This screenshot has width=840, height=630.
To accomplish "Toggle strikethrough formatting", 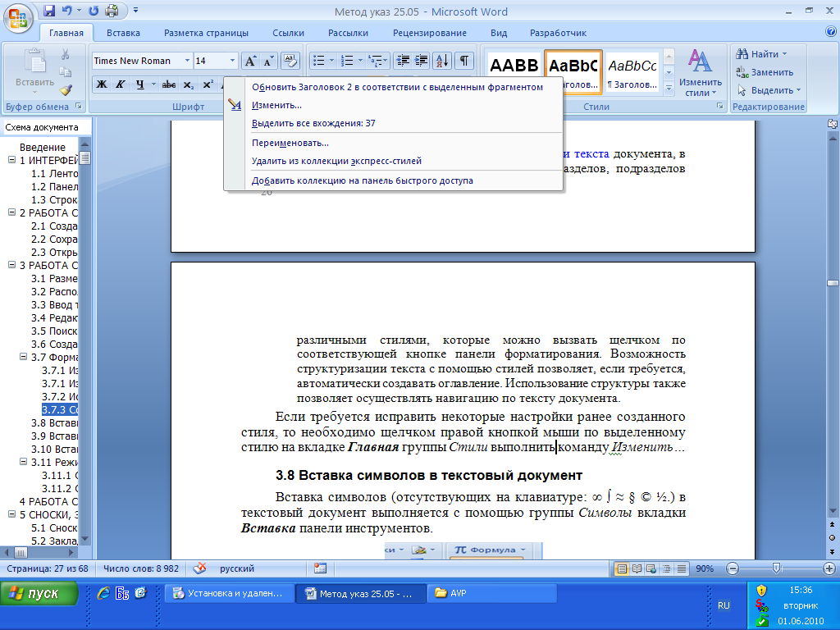I will 169,84.
